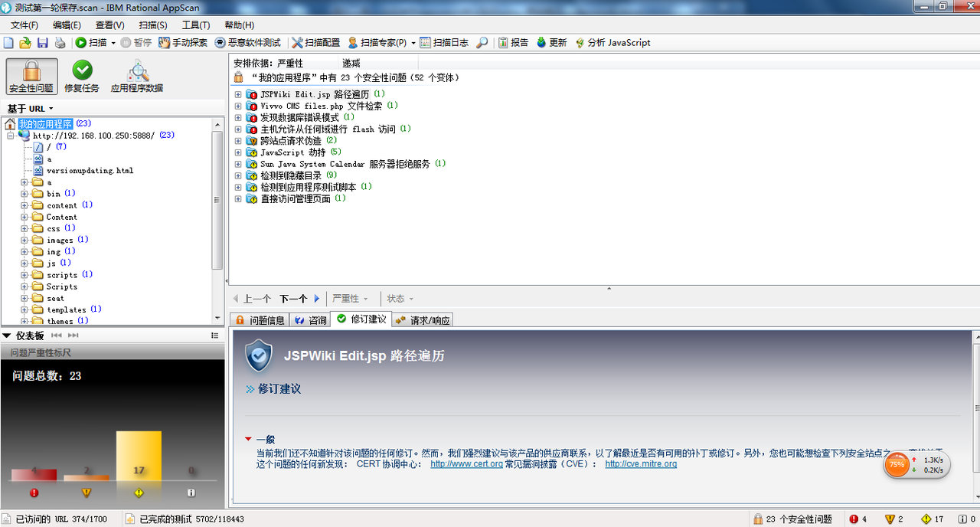Select the templates folder in URL tree
The width and height of the screenshot is (980, 527).
pyautogui.click(x=67, y=310)
